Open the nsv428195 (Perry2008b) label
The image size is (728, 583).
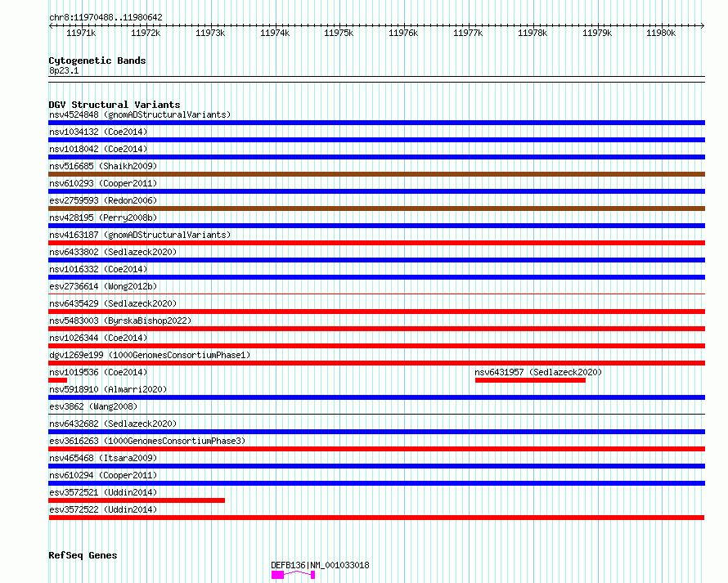coord(103,218)
